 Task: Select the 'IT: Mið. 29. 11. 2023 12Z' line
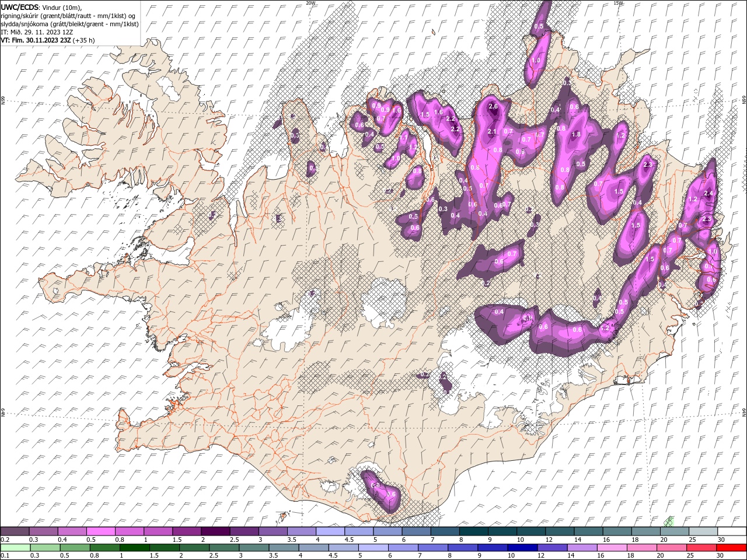pos(38,32)
